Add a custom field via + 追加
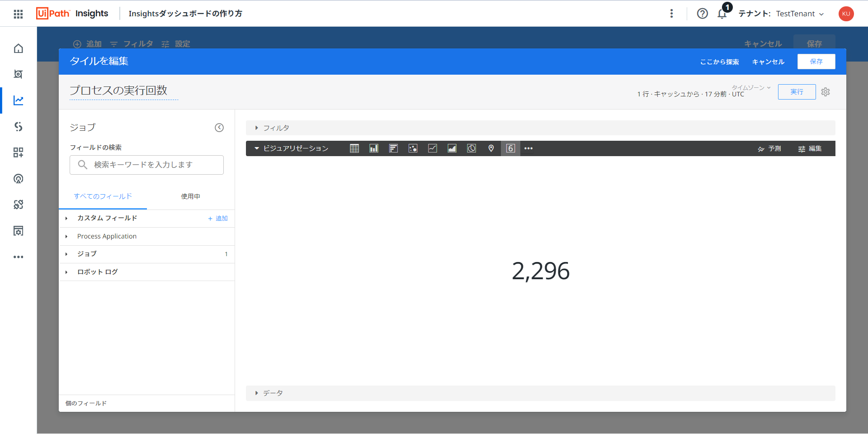The width and height of the screenshot is (868, 434). coord(217,219)
